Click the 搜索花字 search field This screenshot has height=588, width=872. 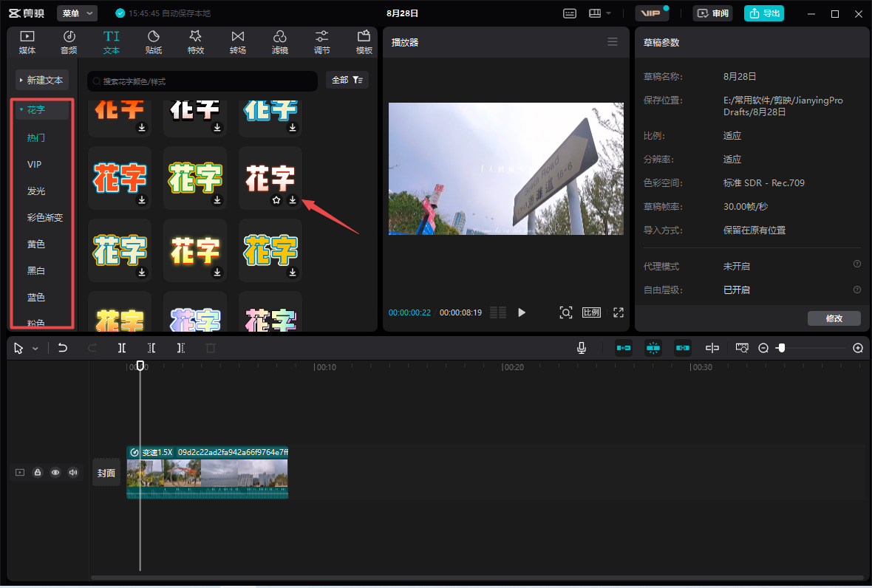point(203,81)
